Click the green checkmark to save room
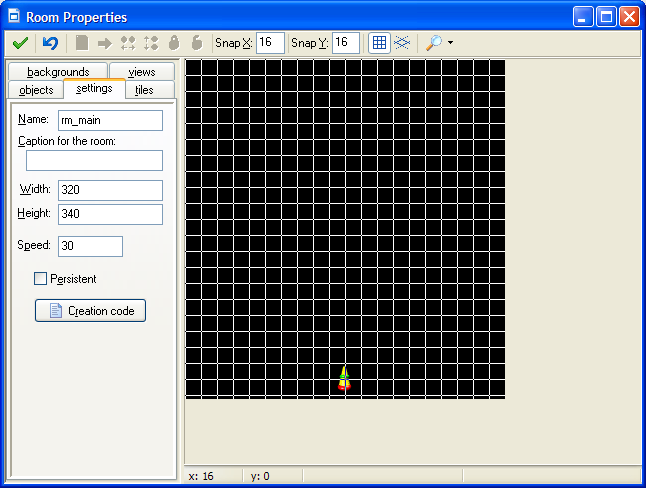646x488 pixels. coord(20,43)
